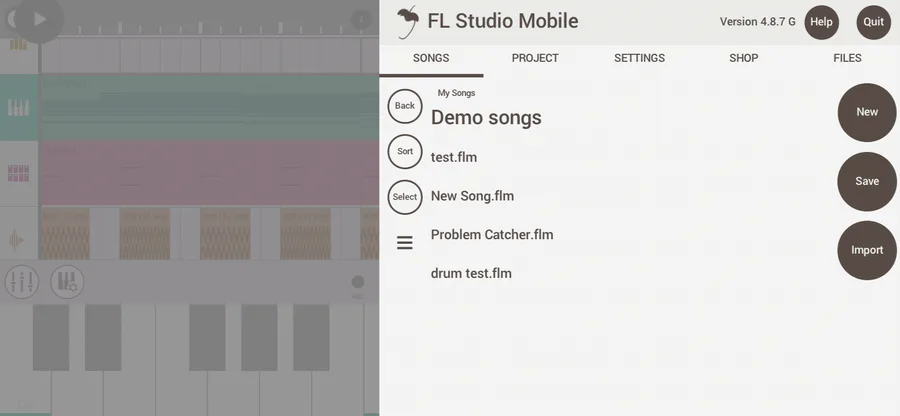Open New Song.flm
900x416 pixels.
pyautogui.click(x=472, y=196)
